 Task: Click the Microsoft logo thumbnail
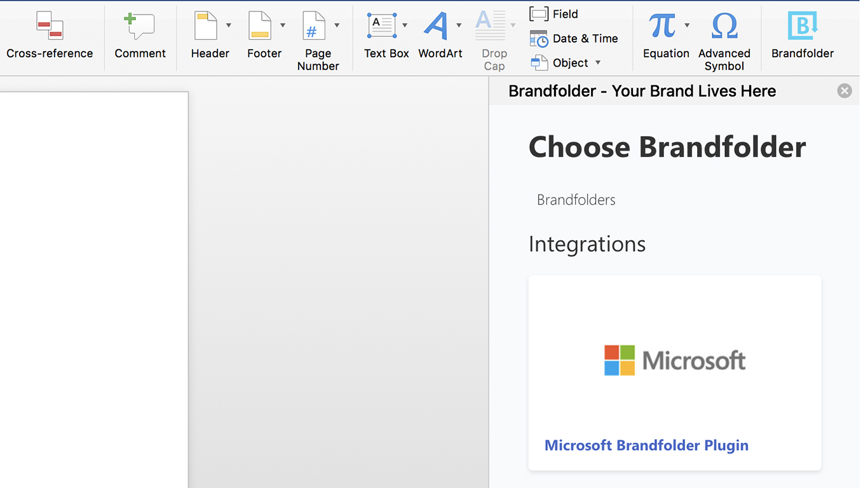coord(675,361)
